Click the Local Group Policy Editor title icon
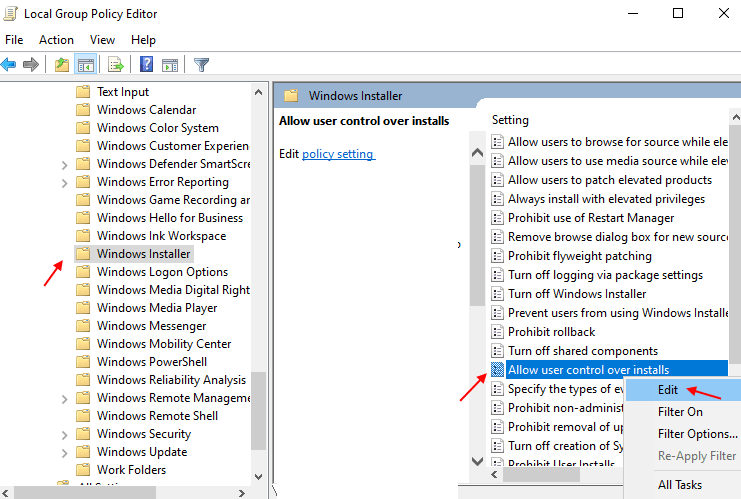Viewport: 741px width, 499px height. [x=10, y=13]
